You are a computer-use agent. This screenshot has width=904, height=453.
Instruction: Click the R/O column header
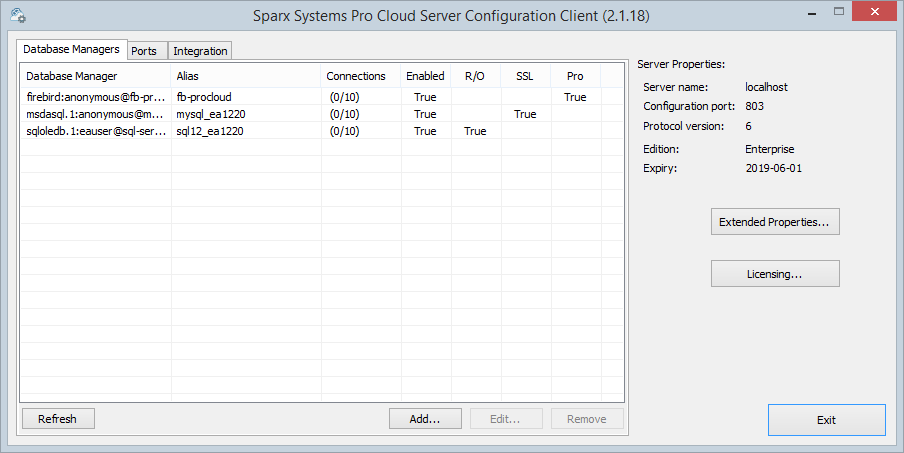click(475, 76)
